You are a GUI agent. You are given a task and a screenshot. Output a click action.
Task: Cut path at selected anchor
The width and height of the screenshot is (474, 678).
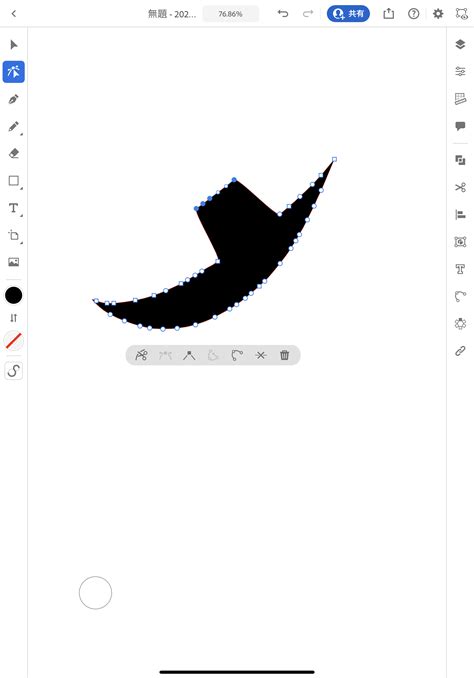(141, 355)
